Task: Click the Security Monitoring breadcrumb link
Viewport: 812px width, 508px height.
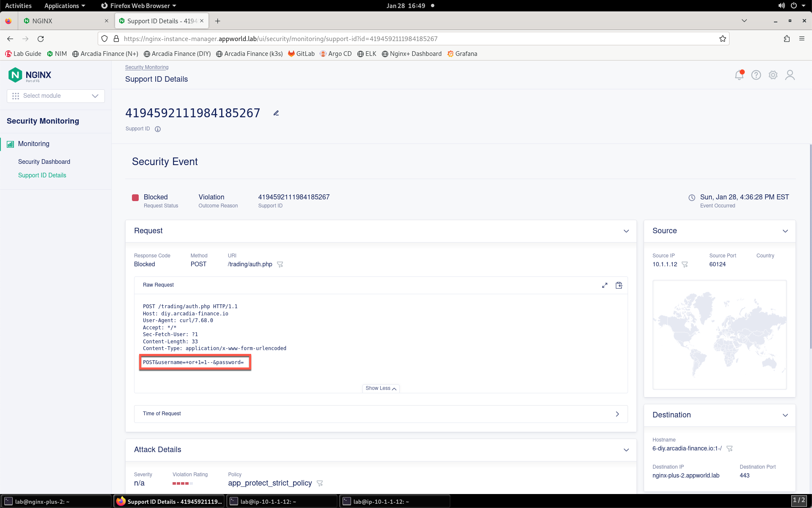Action: (x=147, y=67)
